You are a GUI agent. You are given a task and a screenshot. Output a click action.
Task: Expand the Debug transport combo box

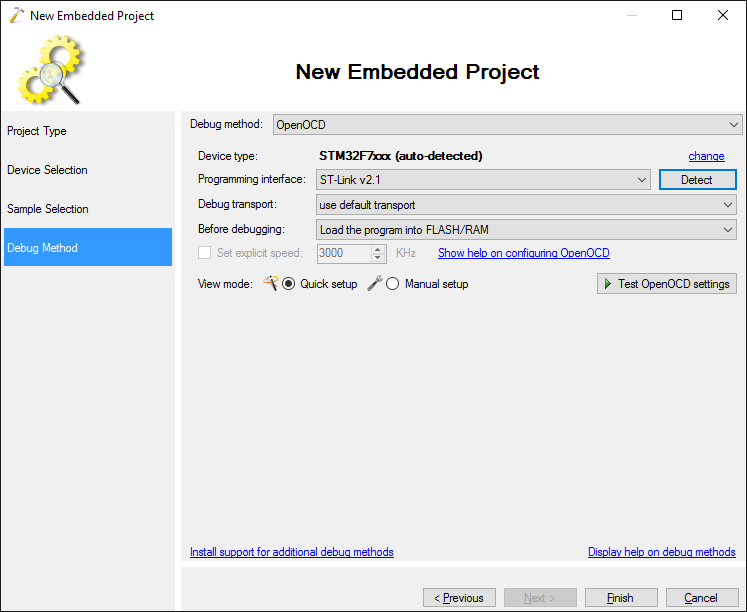(526, 205)
